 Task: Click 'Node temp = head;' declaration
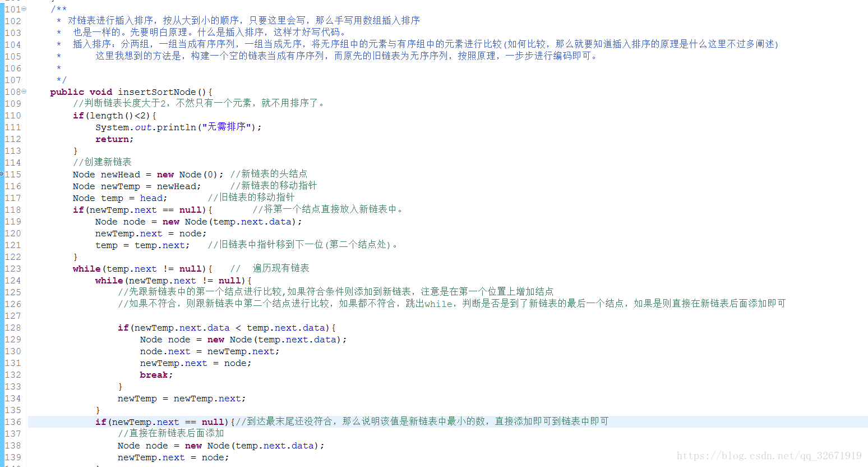tap(120, 198)
